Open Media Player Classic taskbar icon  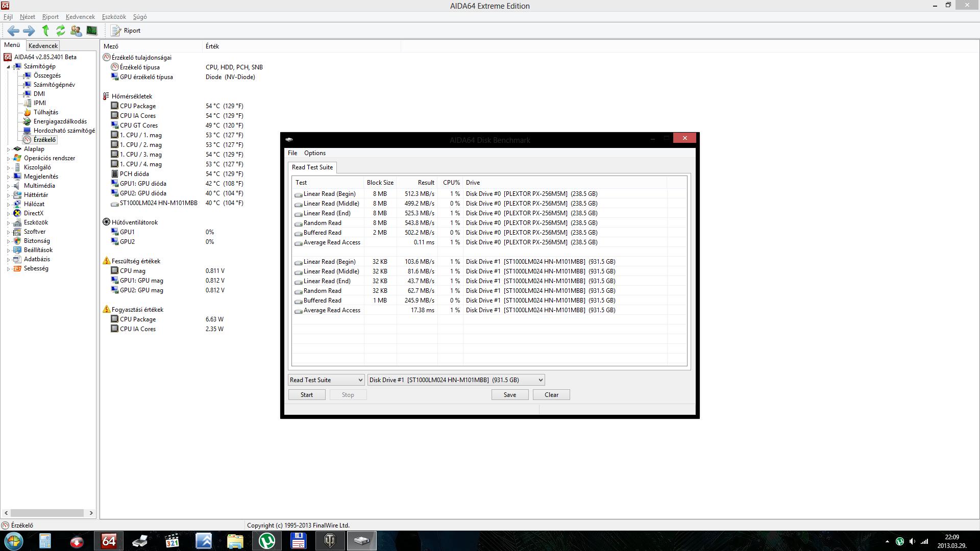pos(172,541)
